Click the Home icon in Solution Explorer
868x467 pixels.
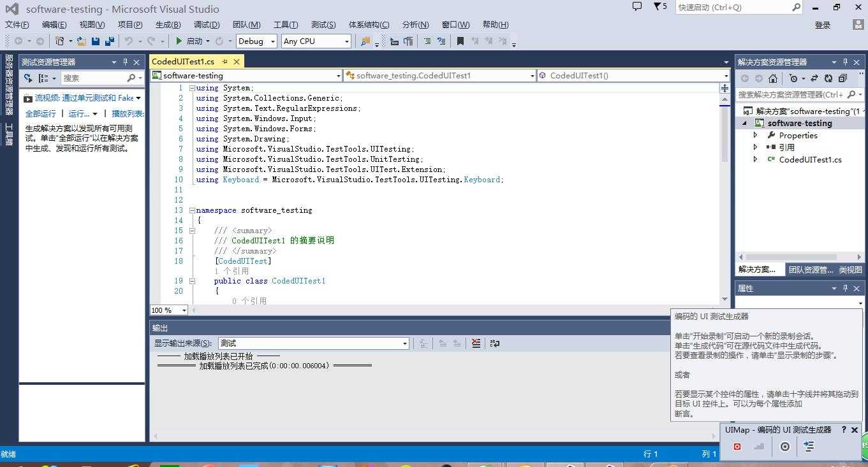pos(773,78)
